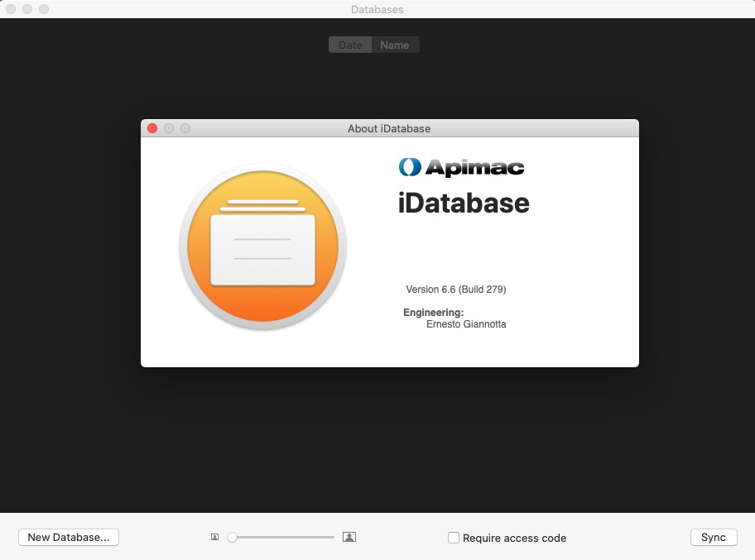Image resolution: width=755 pixels, height=560 pixels.
Task: Click the Apimac logo
Action: click(x=461, y=167)
